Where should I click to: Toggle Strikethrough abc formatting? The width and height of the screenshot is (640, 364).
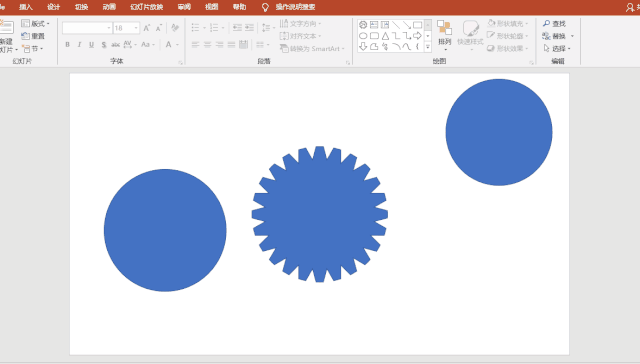116,44
